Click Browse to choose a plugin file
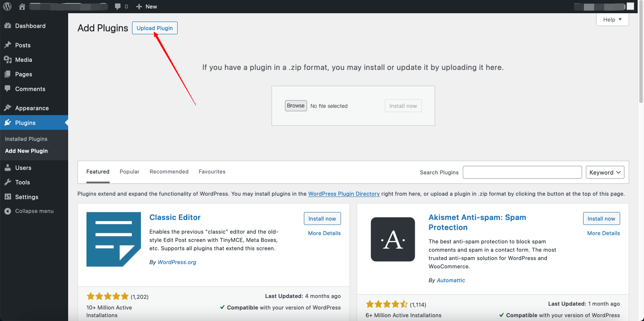The image size is (644, 321). point(296,106)
